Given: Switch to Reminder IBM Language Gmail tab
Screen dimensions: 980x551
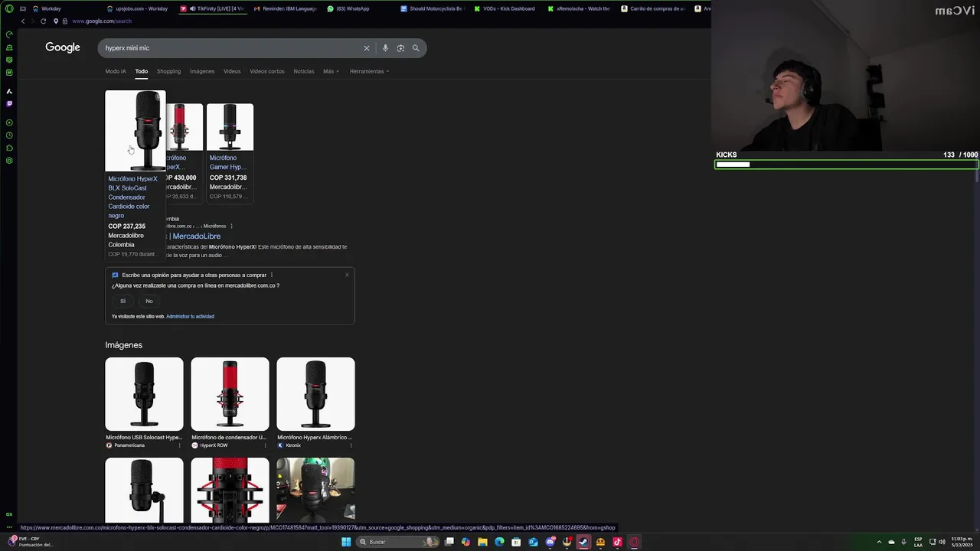Looking at the screenshot, I should click(x=285, y=8).
